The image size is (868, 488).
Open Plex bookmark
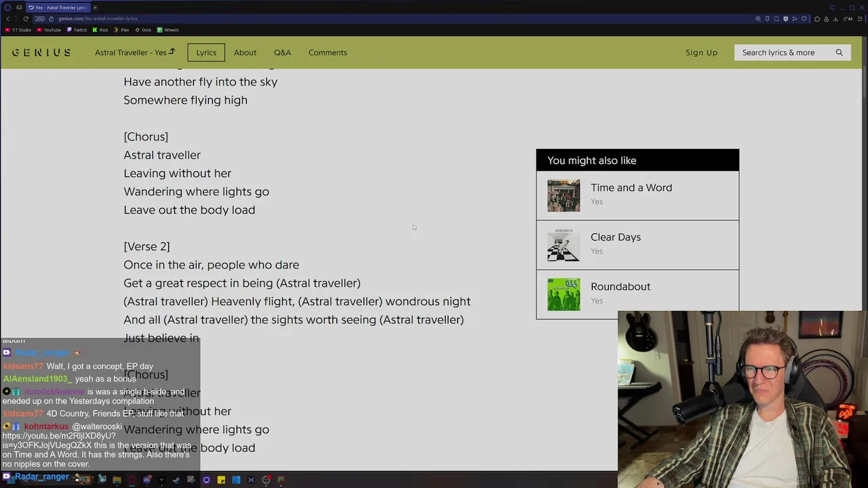click(121, 30)
